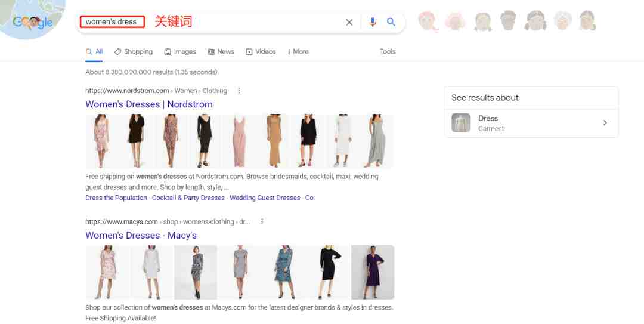644x324 pixels.
Task: Click the https://www.macys.com breadcrumb URL
Action: 122,221
